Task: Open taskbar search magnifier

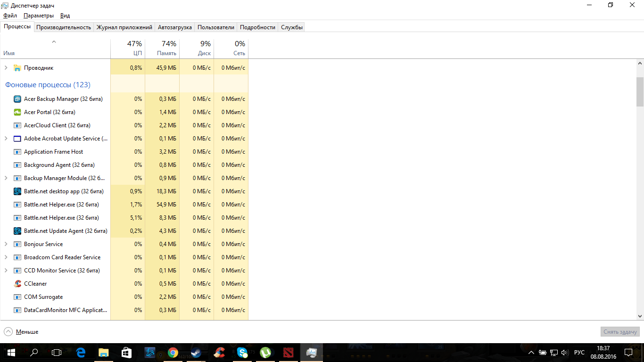Action: (34, 353)
